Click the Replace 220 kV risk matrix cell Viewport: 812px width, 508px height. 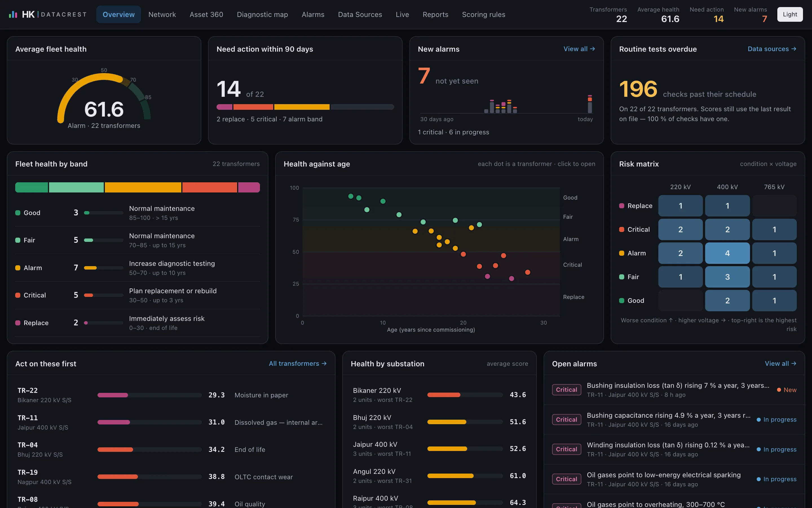(x=680, y=206)
